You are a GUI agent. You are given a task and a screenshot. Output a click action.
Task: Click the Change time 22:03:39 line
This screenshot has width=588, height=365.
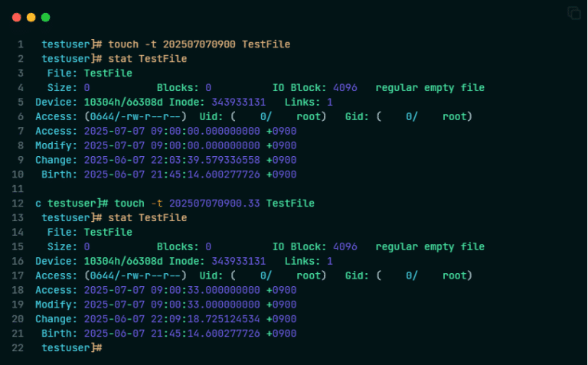click(x=165, y=161)
